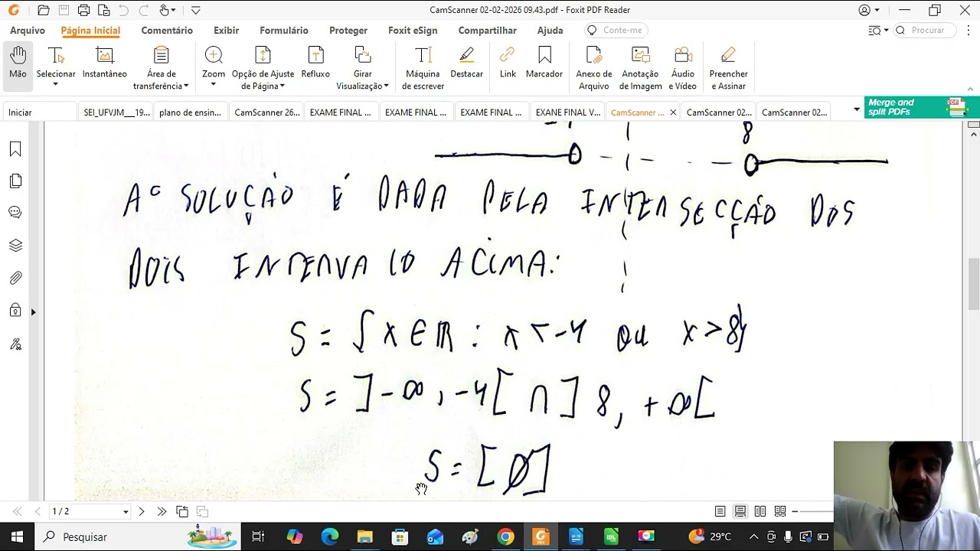Switch to the CamScanner 26... document tab
Screen dimensions: 980x551
(266, 112)
